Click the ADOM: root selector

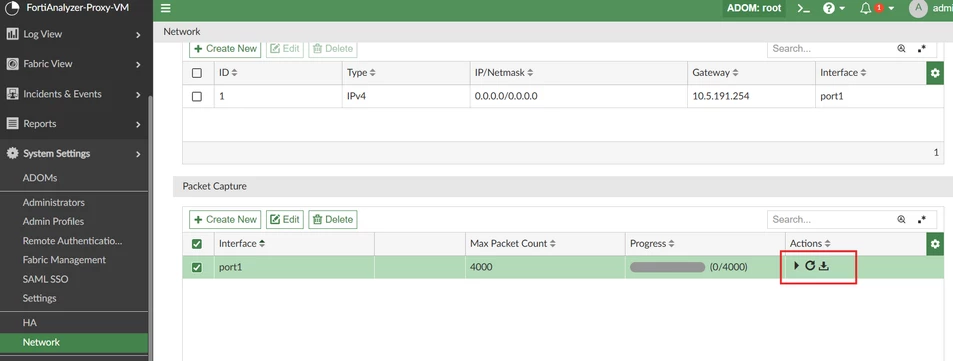pyautogui.click(x=754, y=9)
